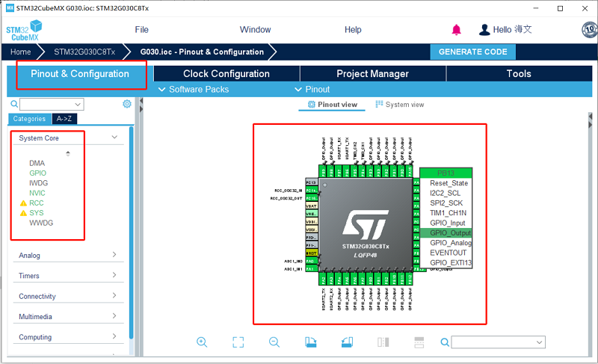Click the zoom in magnifier icon
The height and width of the screenshot is (364, 598).
(x=202, y=342)
